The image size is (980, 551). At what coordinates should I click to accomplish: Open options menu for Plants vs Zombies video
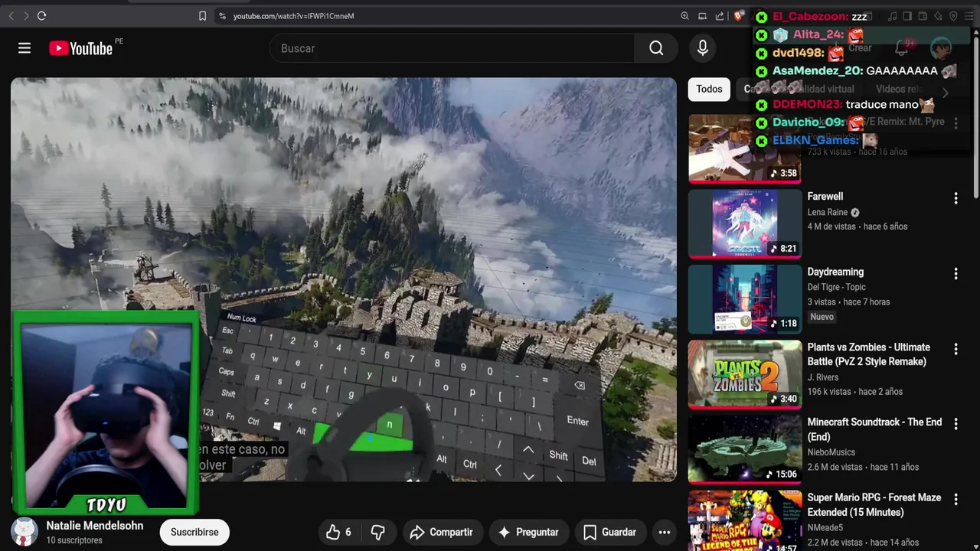[955, 349]
